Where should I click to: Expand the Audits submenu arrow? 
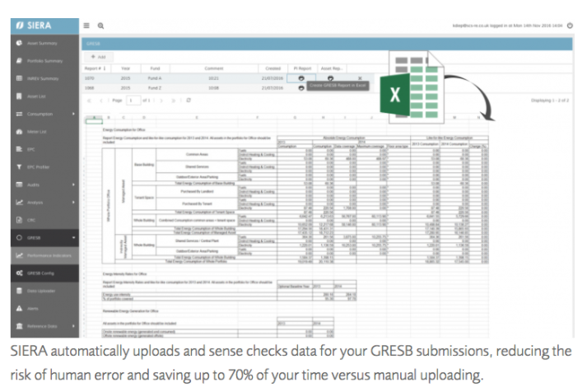coord(73,184)
